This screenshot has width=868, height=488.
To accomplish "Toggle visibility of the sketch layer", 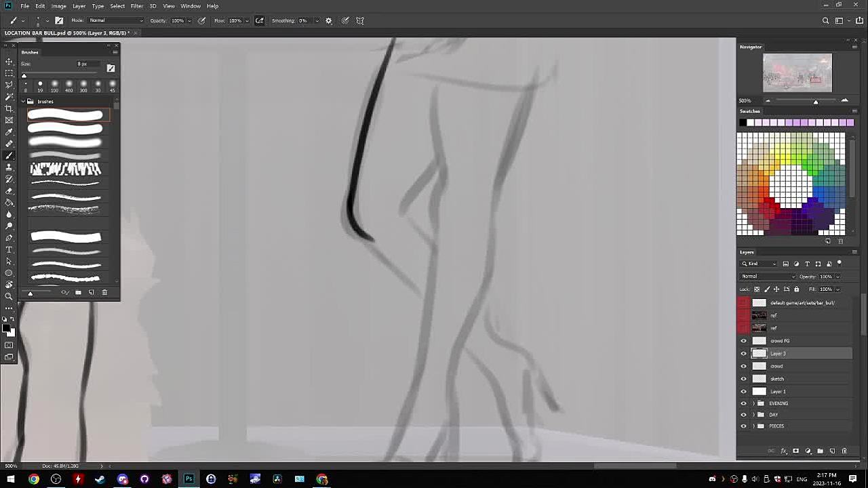I will [x=743, y=379].
